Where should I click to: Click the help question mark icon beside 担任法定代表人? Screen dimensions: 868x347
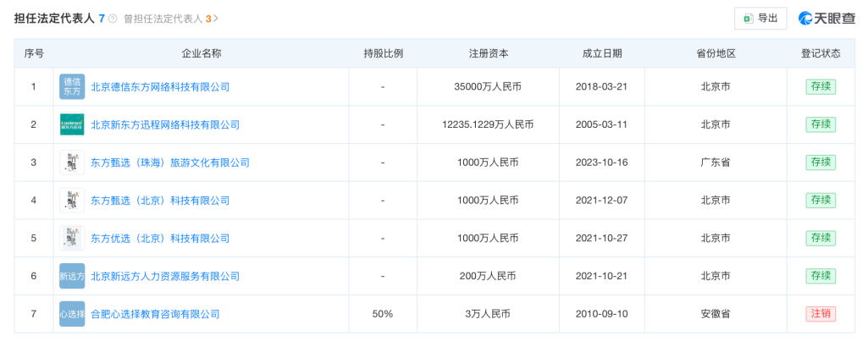coord(113,18)
